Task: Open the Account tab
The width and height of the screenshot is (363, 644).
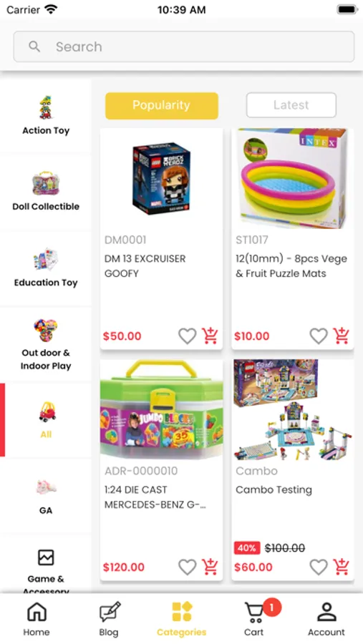Action: coord(326,619)
